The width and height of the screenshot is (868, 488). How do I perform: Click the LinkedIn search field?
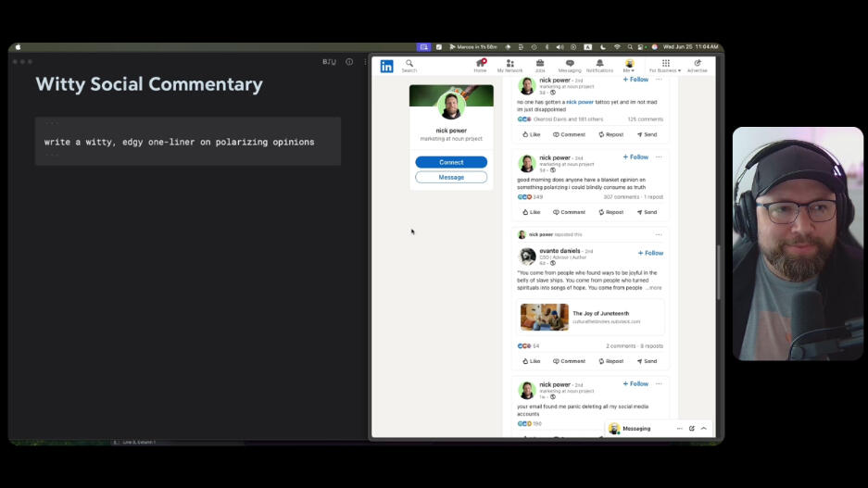(409, 66)
